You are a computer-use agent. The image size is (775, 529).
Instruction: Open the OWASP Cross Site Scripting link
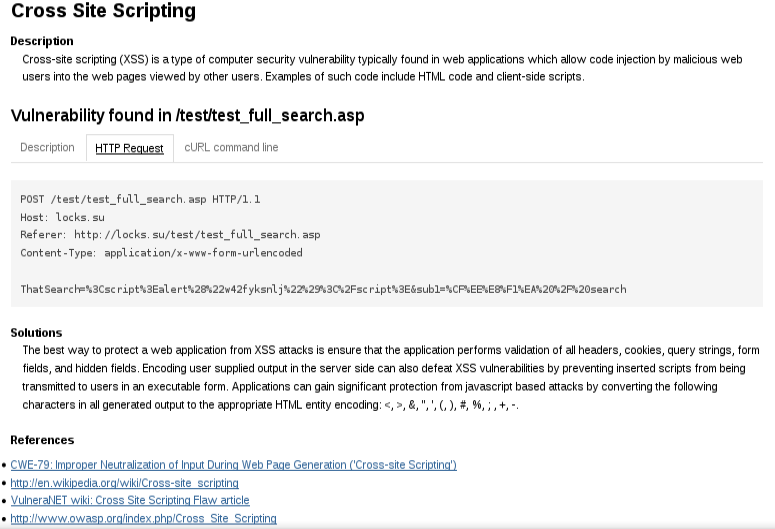coord(143,518)
